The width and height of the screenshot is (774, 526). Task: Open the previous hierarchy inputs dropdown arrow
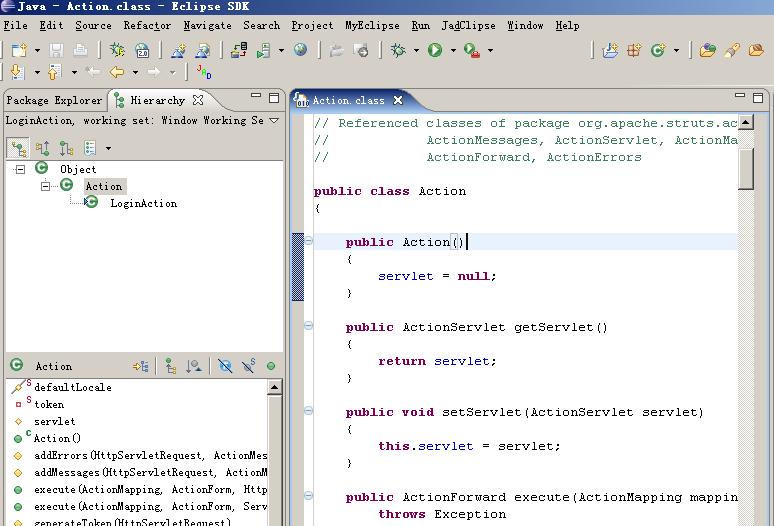coord(108,149)
